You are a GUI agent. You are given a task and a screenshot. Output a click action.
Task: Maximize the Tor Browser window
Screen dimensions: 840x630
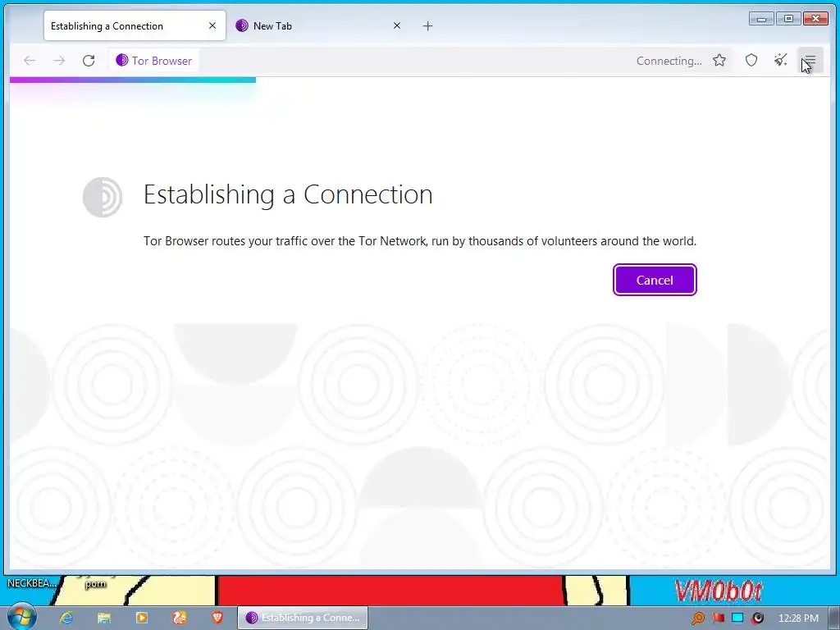[x=788, y=19]
